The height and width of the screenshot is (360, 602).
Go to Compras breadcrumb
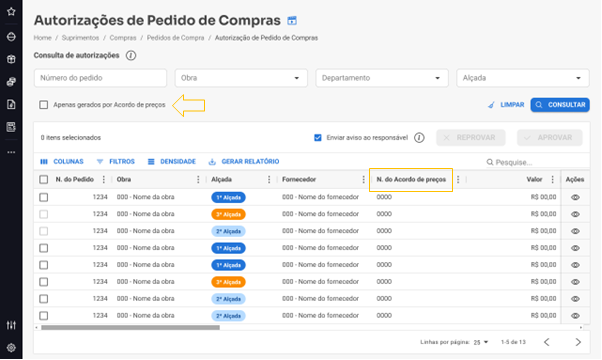point(123,38)
